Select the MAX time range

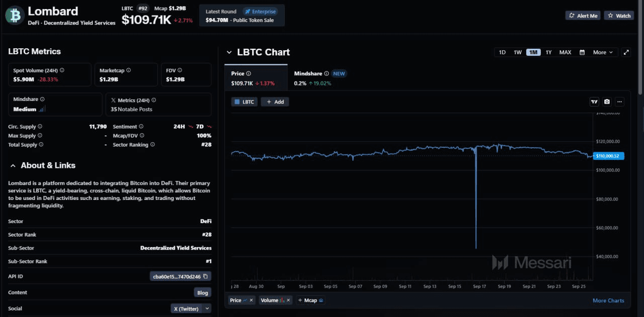[x=565, y=52]
